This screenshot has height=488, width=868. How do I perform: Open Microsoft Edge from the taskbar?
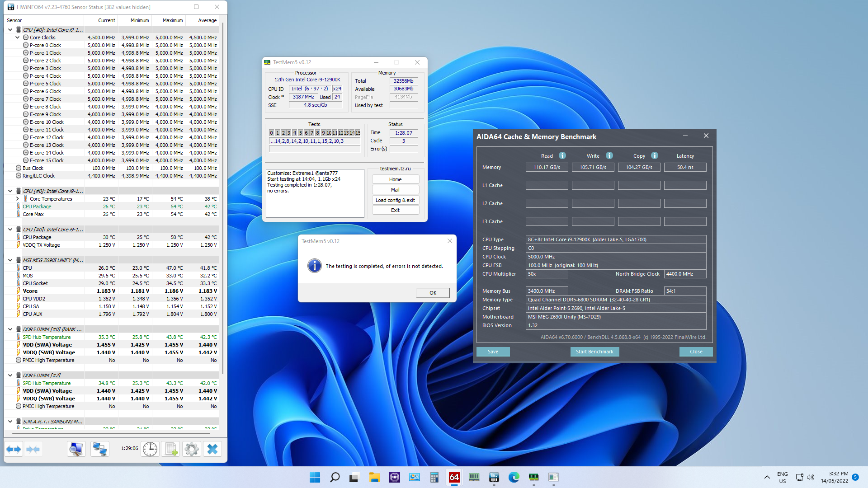[514, 477]
